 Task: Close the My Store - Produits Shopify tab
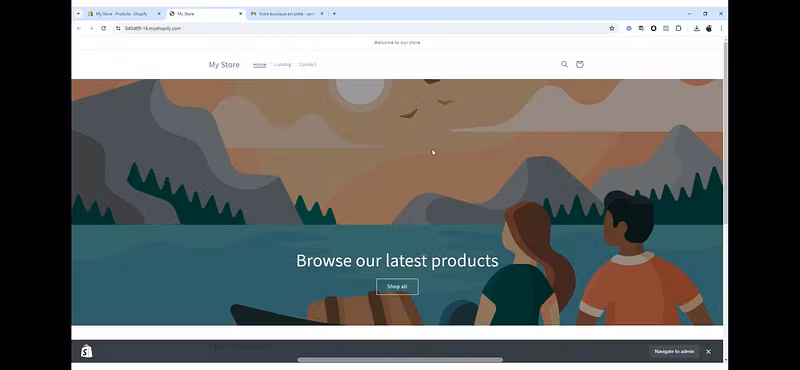tap(159, 14)
